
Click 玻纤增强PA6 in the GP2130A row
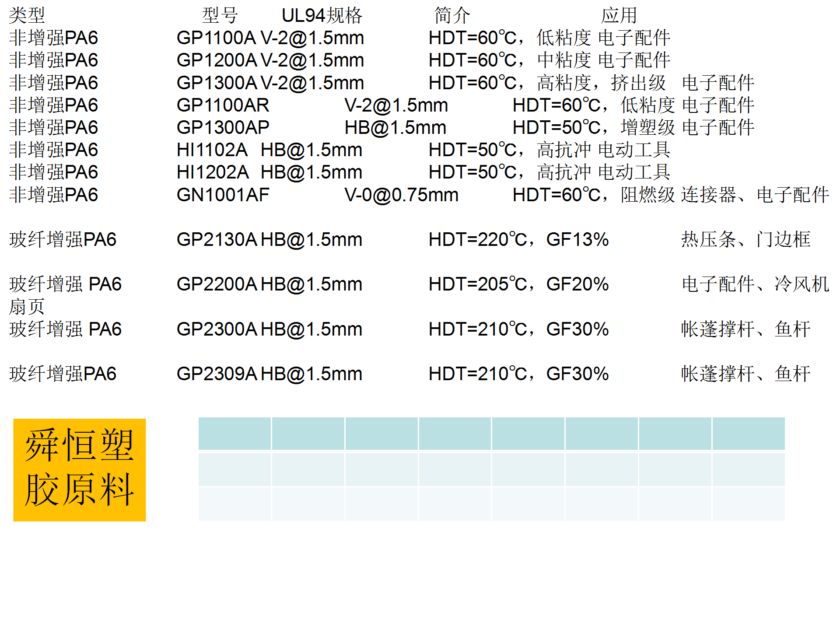[63, 240]
